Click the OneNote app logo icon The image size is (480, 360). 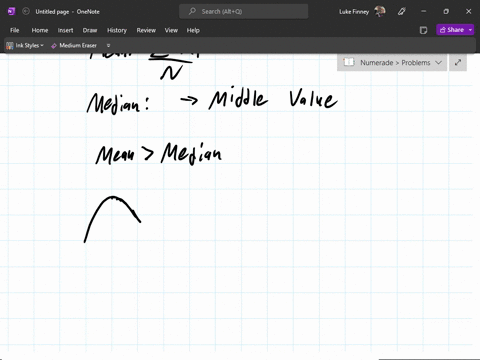(x=11, y=11)
